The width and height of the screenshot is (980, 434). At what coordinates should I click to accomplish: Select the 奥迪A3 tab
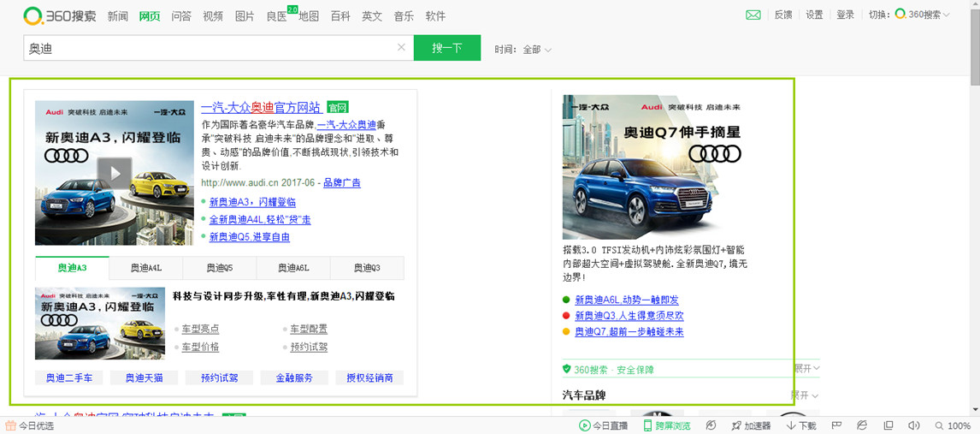(x=73, y=268)
